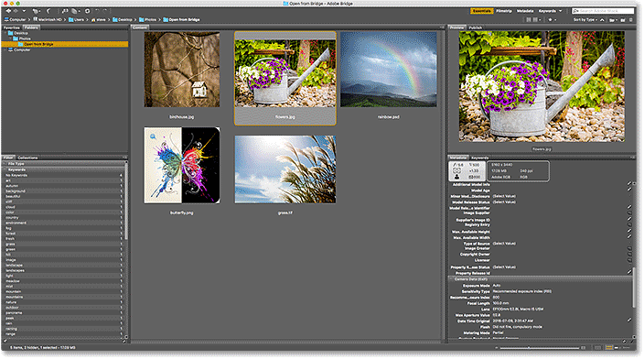
Task: Select the birdhouse.jpg thumbnail
Action: (181, 70)
